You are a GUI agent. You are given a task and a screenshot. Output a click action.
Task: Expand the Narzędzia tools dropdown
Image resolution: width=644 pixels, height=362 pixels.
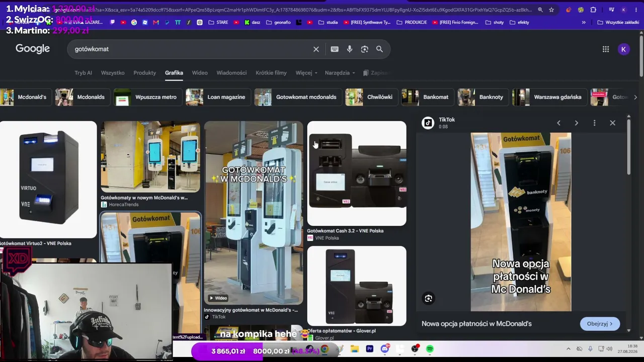[x=340, y=73]
